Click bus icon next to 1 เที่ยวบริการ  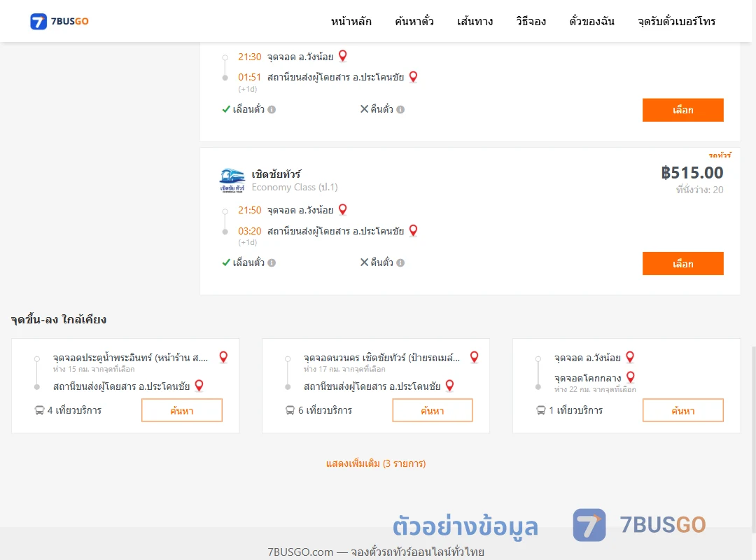(x=541, y=410)
